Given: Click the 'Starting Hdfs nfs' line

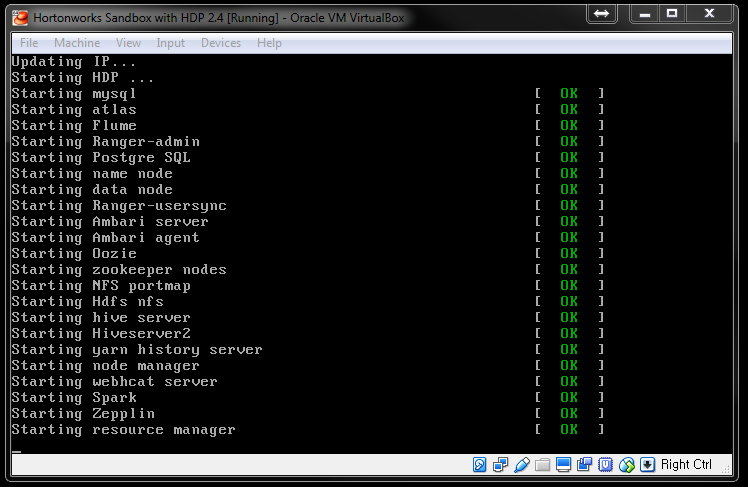Looking at the screenshot, I should [87, 302].
